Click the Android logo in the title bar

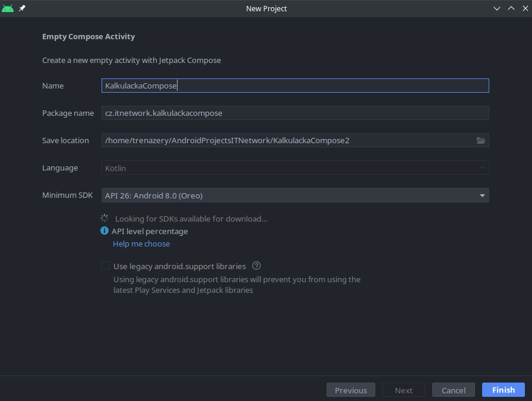pyautogui.click(x=8, y=8)
